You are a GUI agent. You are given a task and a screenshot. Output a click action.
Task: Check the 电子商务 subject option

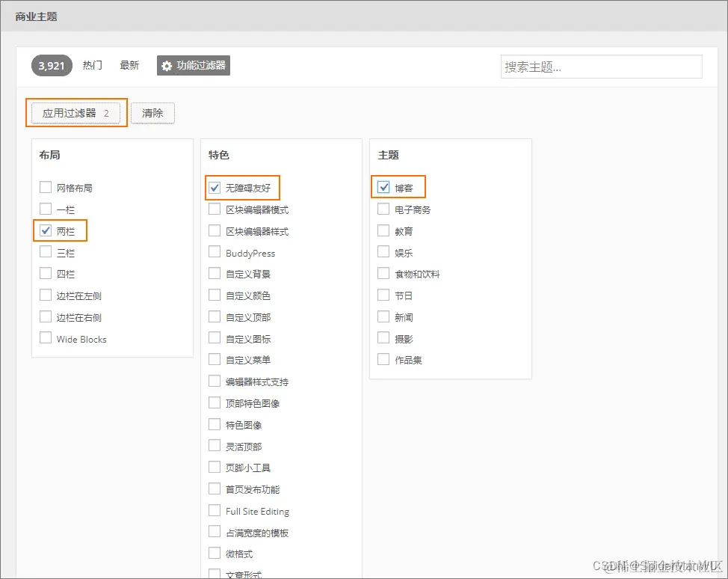pos(383,209)
